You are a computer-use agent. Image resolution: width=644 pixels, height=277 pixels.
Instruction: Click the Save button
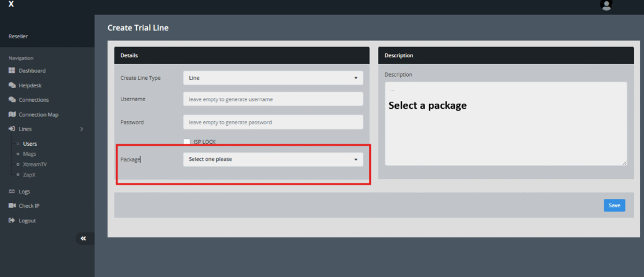[x=614, y=205]
